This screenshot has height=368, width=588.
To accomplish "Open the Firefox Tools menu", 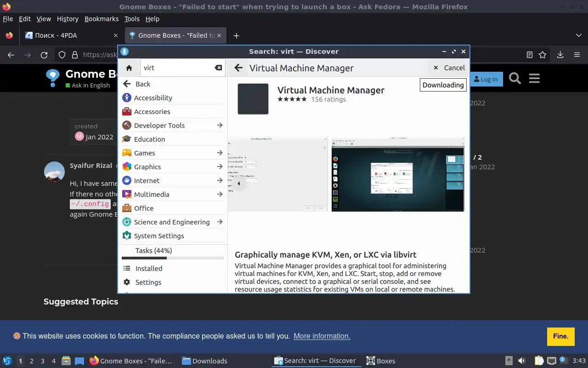I will coord(132,19).
